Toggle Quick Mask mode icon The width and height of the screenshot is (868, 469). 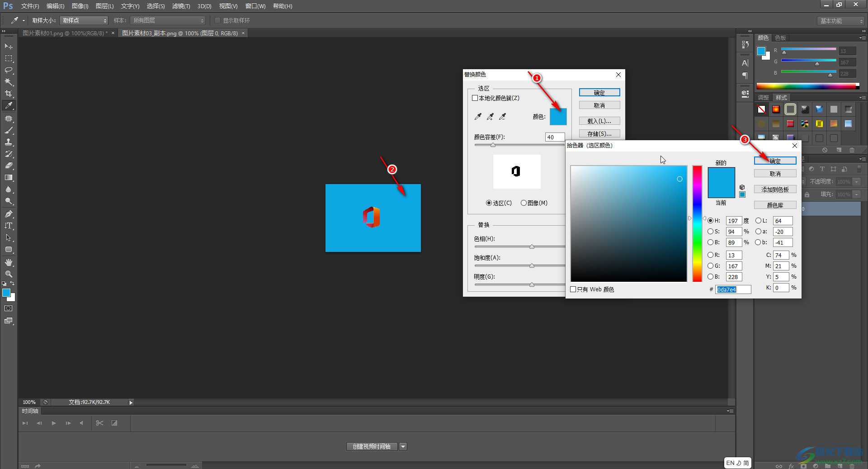click(x=9, y=308)
